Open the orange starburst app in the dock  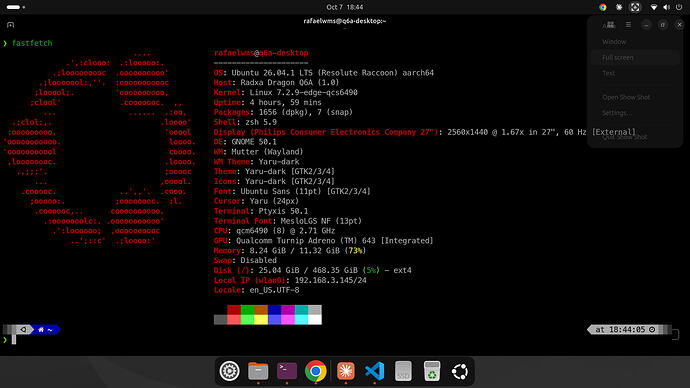coord(345,371)
